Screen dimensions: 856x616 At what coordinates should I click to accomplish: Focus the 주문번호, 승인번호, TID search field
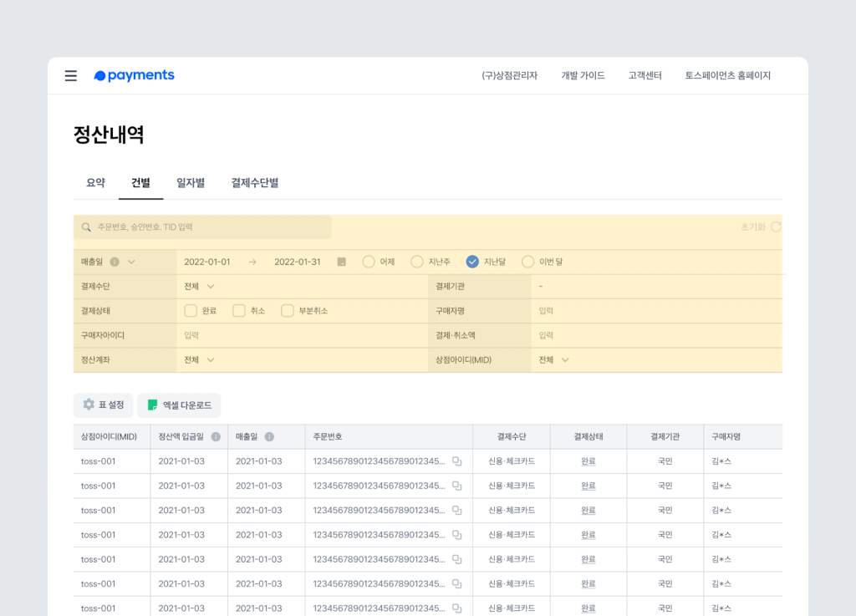pos(202,227)
